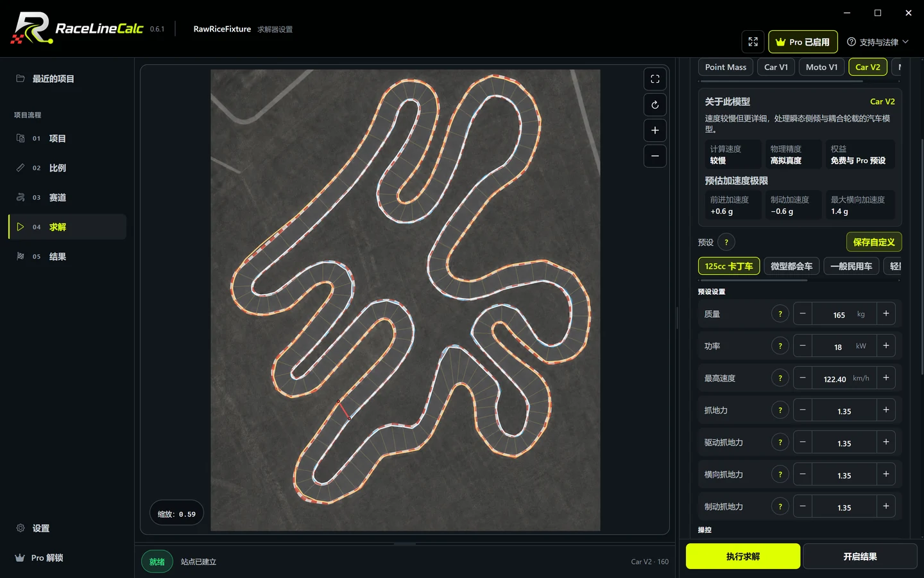Increase the 最高速度 value

(x=886, y=378)
